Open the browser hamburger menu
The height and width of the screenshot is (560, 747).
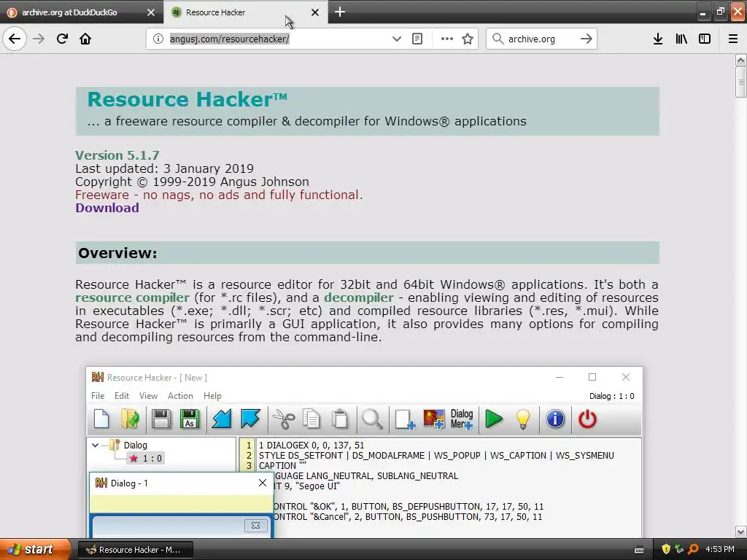pos(733,39)
